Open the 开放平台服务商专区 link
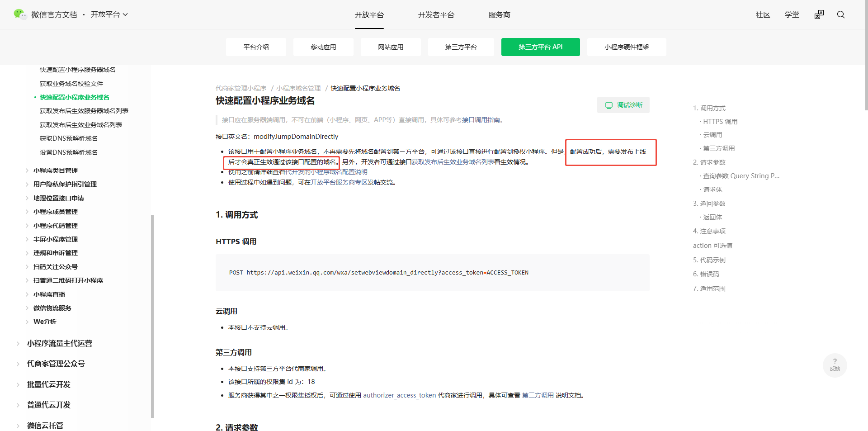 tap(339, 182)
